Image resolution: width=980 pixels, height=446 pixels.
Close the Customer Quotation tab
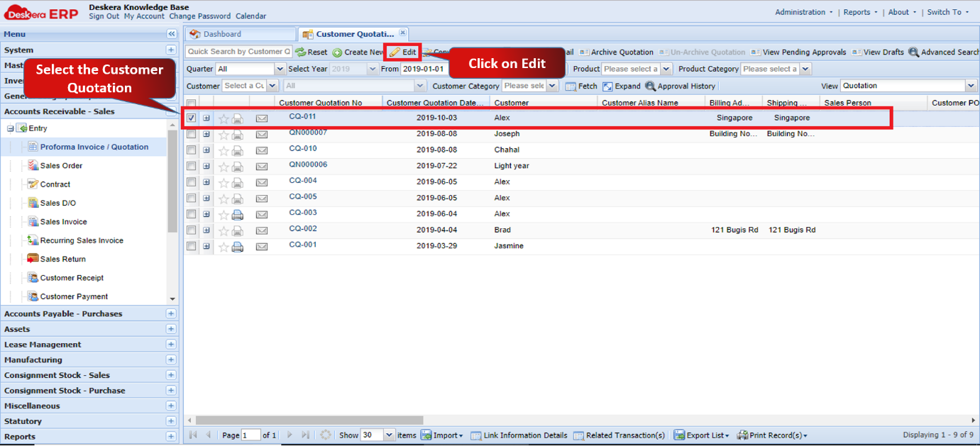tap(402, 33)
